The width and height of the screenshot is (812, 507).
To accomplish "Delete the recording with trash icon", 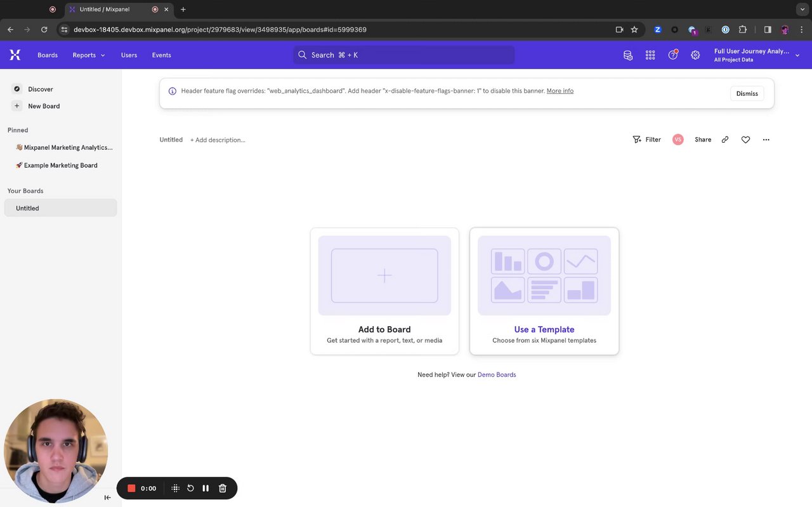I will click(x=223, y=488).
